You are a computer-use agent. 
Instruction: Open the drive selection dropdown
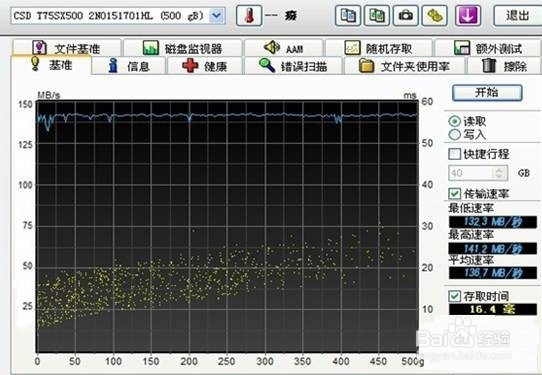[x=217, y=16]
